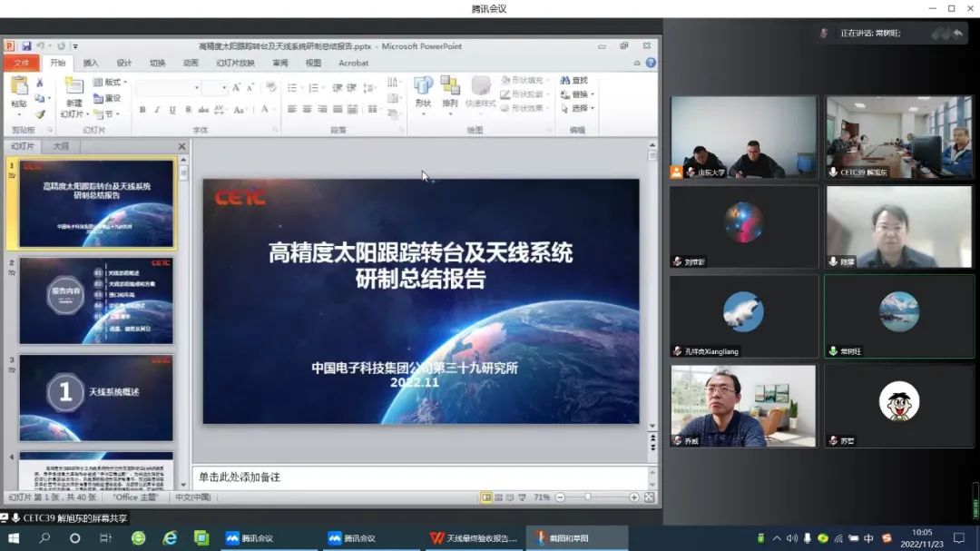The height and width of the screenshot is (551, 980).
Task: Toggle Strikethrough formatting
Action: pos(204,110)
